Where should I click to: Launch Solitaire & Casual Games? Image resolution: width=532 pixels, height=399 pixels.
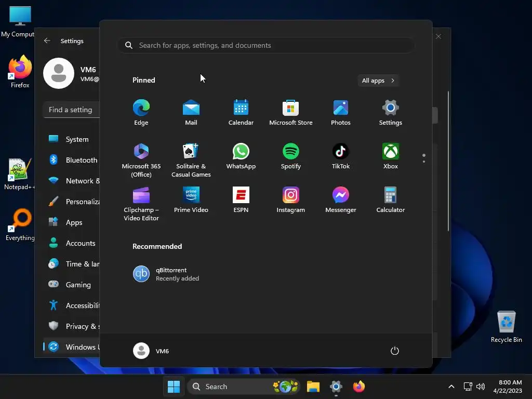point(191,161)
